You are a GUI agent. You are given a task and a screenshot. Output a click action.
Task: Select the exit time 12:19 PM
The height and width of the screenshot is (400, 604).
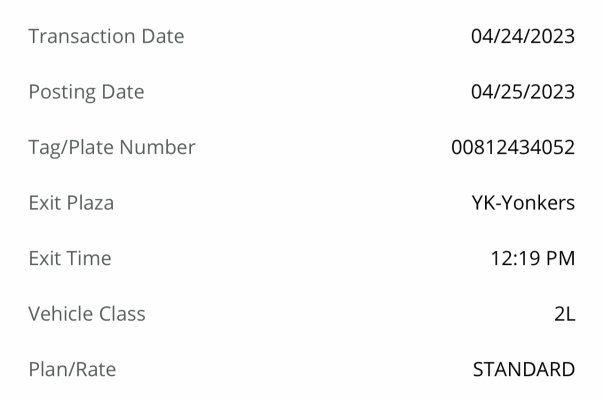click(533, 258)
